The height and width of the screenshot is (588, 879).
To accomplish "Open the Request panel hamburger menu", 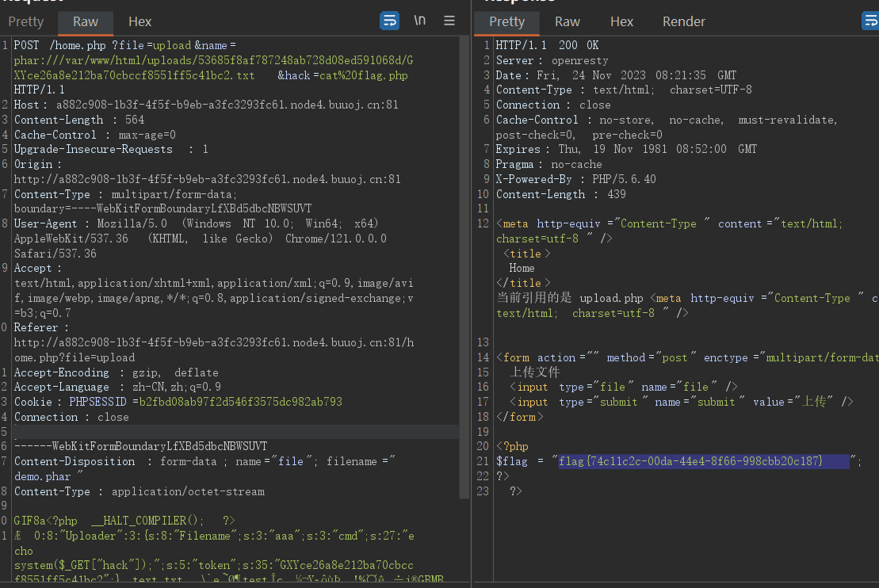I will [449, 21].
